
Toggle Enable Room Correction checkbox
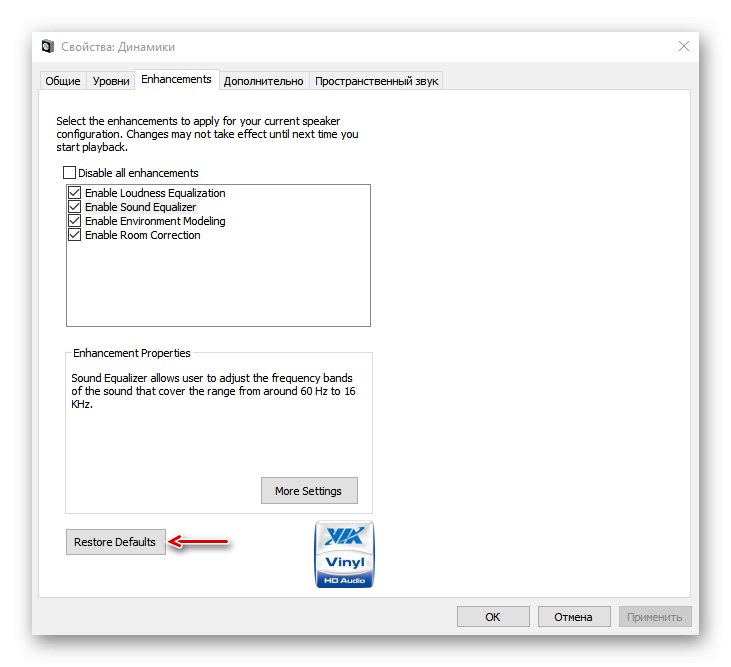75,234
